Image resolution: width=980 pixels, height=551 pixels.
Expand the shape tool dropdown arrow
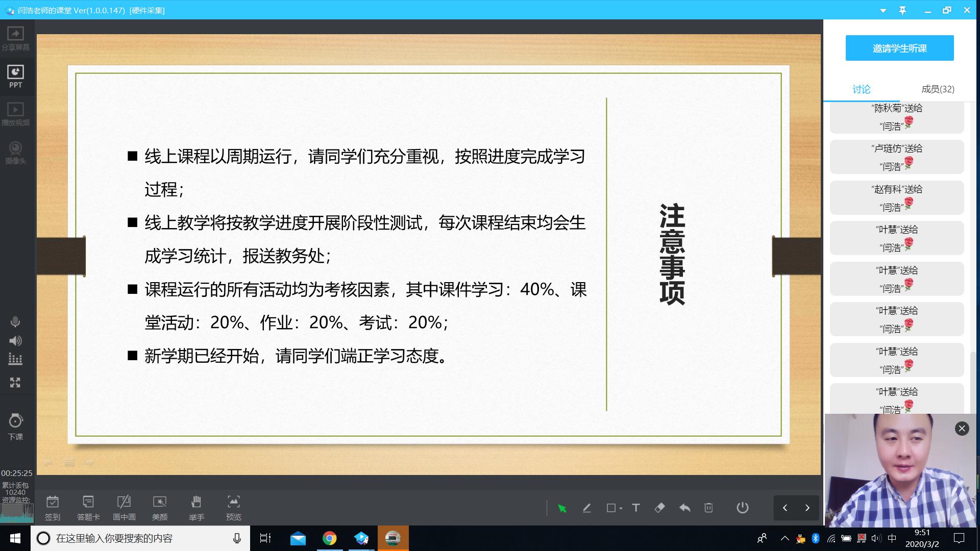point(621,509)
